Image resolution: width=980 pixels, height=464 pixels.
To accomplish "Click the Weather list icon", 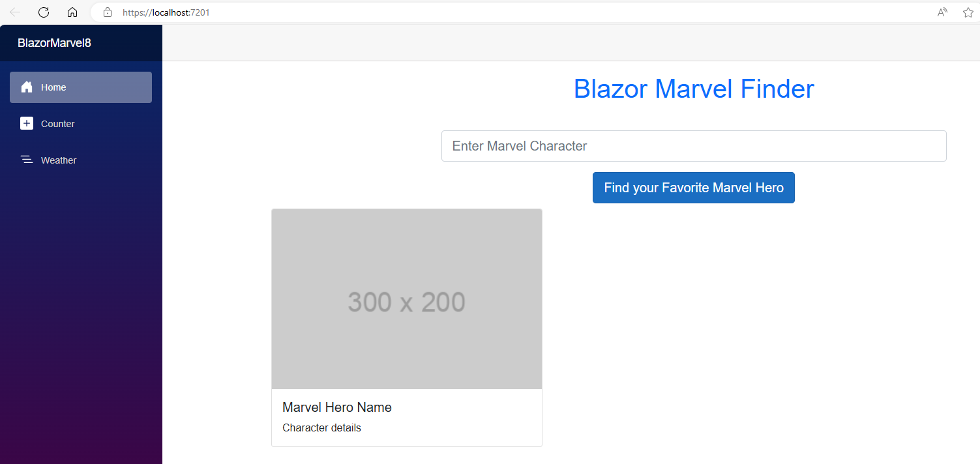I will [27, 160].
